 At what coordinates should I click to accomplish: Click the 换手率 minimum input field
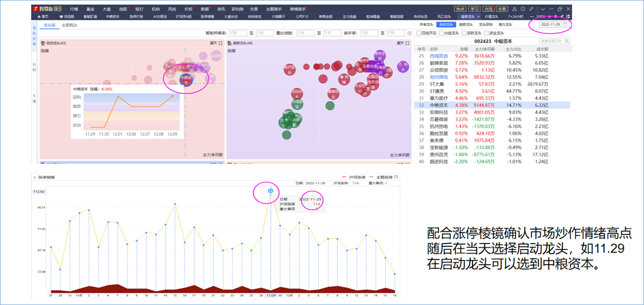[x=370, y=33]
